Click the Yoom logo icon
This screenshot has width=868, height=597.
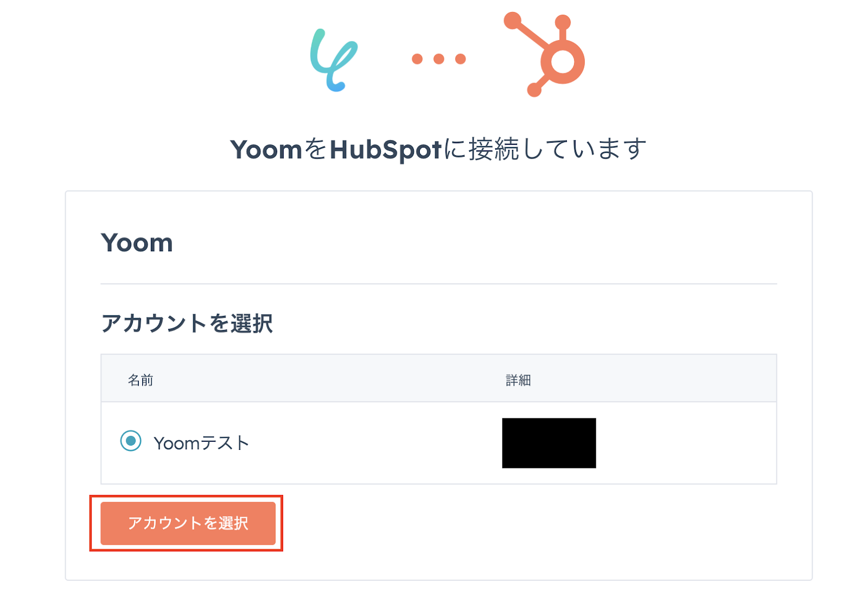(x=333, y=60)
